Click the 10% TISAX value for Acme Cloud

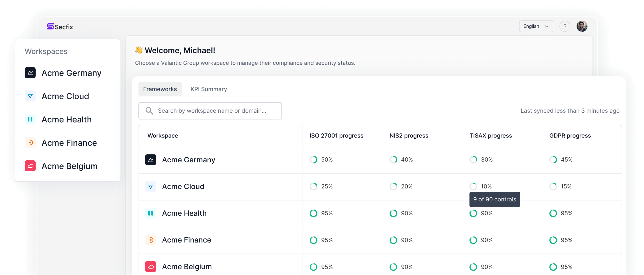click(x=486, y=186)
